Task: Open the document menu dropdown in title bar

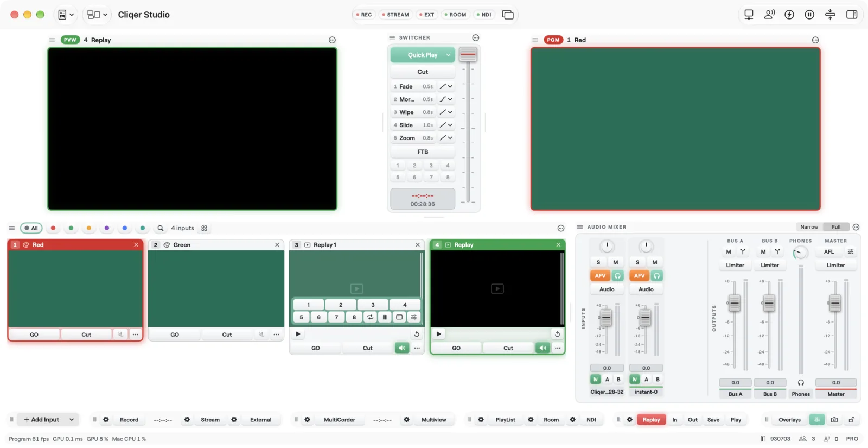Action: coord(66,15)
